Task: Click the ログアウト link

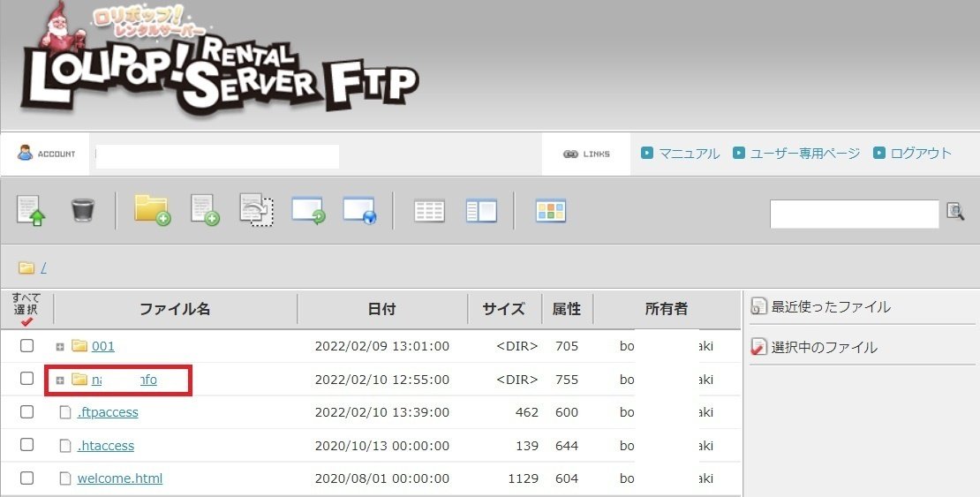Action: coord(921,154)
